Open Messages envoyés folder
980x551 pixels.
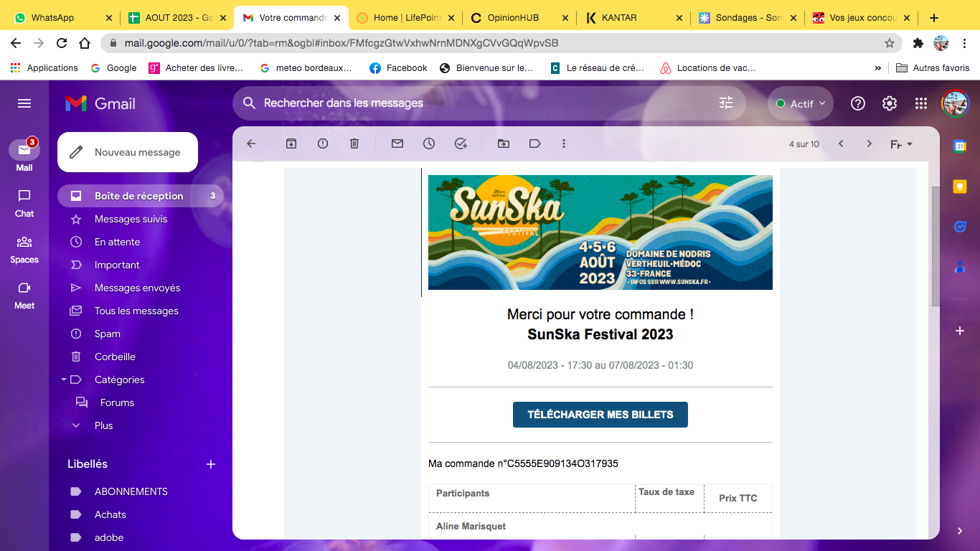pos(141,288)
